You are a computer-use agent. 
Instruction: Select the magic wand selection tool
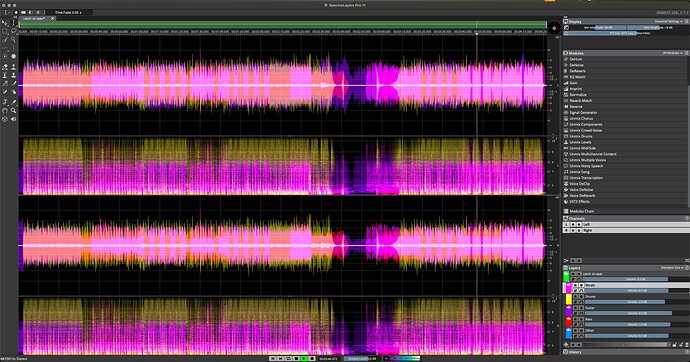point(13,40)
